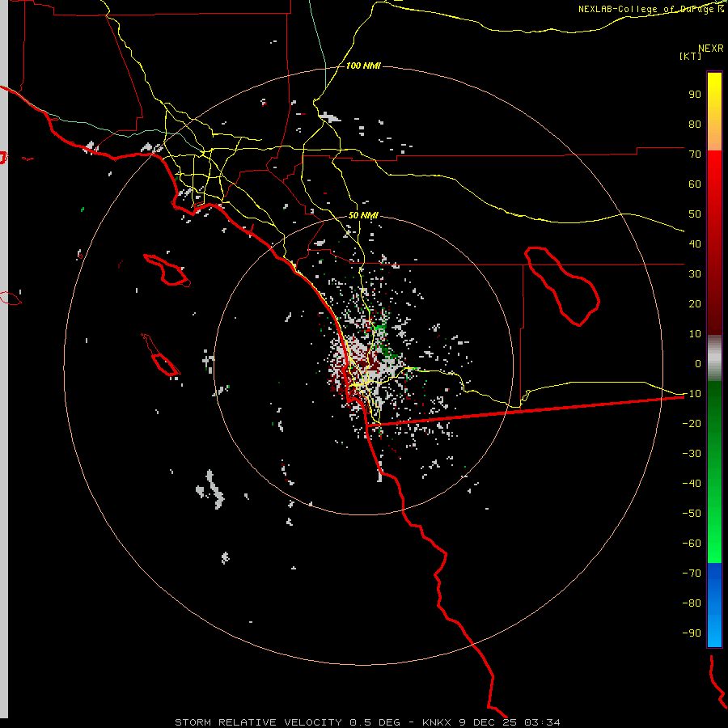The width and height of the screenshot is (728, 728).
Task: Pick the light blue bottom color bar segment
Action: click(714, 632)
